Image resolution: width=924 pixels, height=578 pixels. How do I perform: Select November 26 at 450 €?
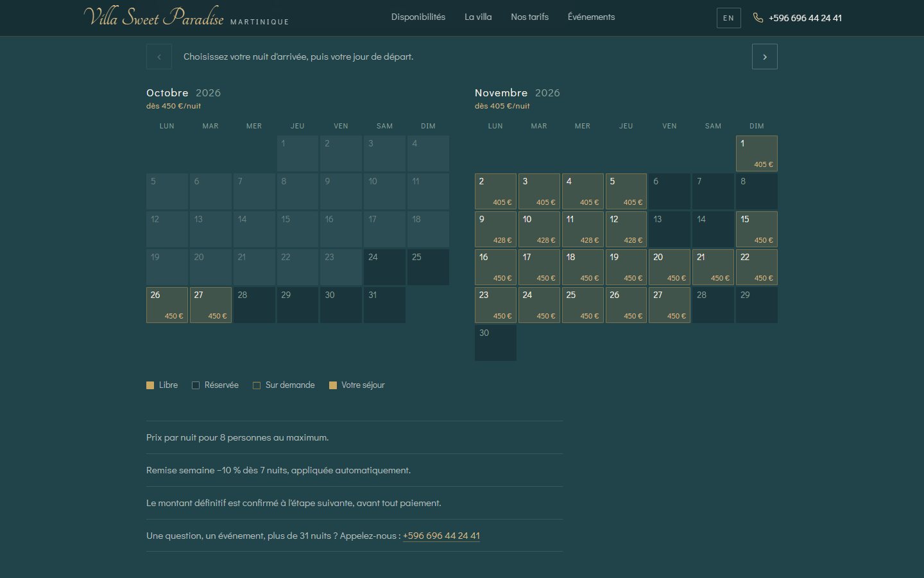pos(626,305)
